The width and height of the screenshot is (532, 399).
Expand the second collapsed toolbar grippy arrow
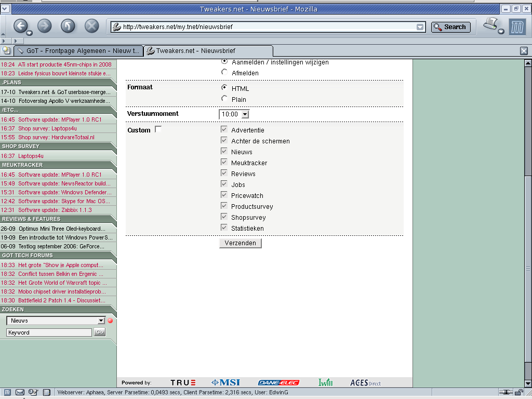pyautogui.click(x=16, y=41)
